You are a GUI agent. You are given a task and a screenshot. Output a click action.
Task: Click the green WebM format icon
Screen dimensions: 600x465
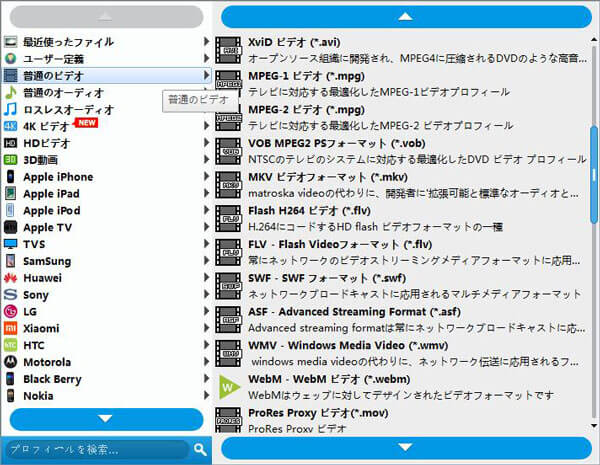click(x=228, y=387)
